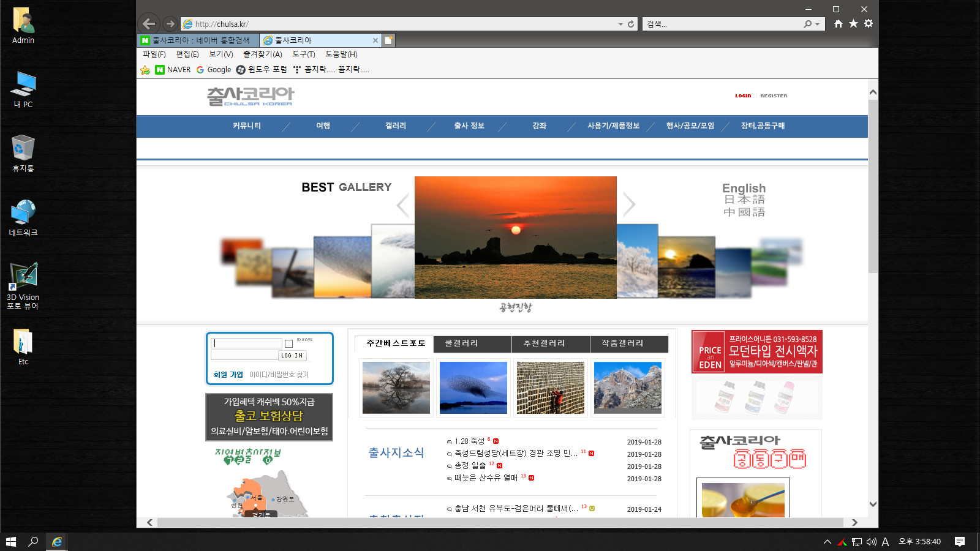Open the browser Home icon
The image size is (980, 551).
(839, 23)
